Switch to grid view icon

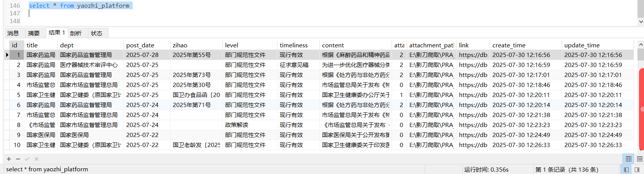coord(629,159)
